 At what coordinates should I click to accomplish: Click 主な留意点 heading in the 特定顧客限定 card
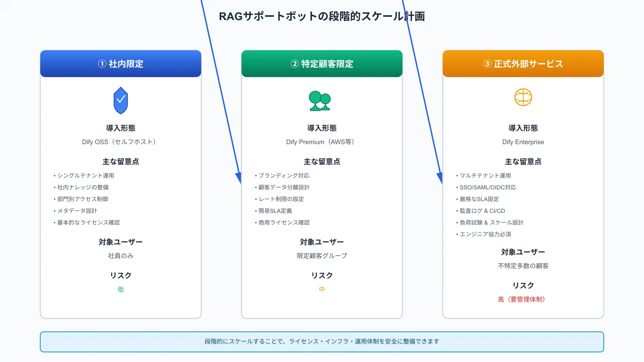[x=322, y=162]
